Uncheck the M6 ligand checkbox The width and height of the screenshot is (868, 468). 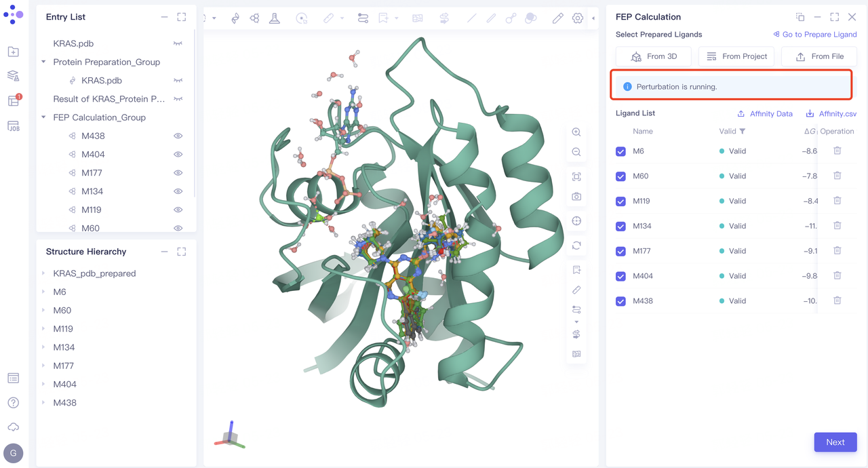tap(620, 151)
